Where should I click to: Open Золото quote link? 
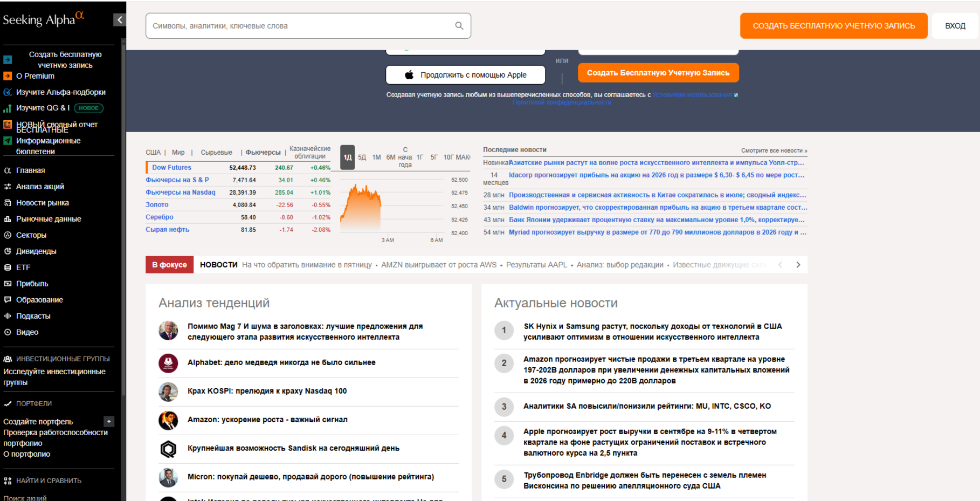[x=157, y=205]
